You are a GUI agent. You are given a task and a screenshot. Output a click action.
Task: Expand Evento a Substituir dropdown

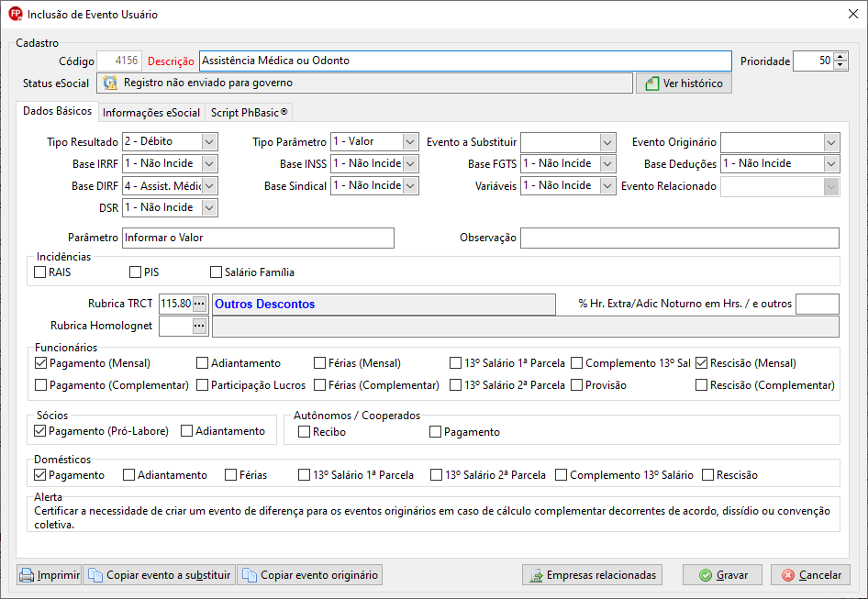pyautogui.click(x=607, y=142)
